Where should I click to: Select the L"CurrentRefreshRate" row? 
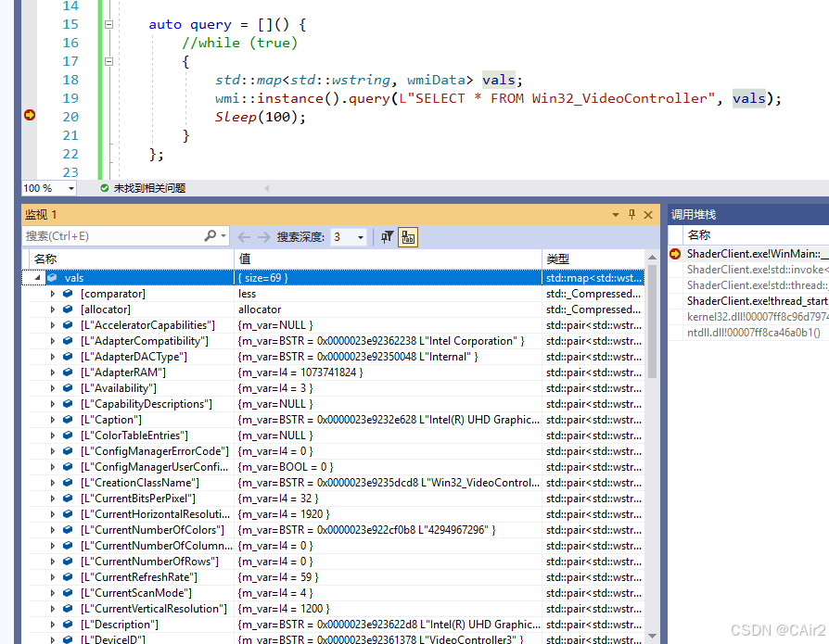333,577
